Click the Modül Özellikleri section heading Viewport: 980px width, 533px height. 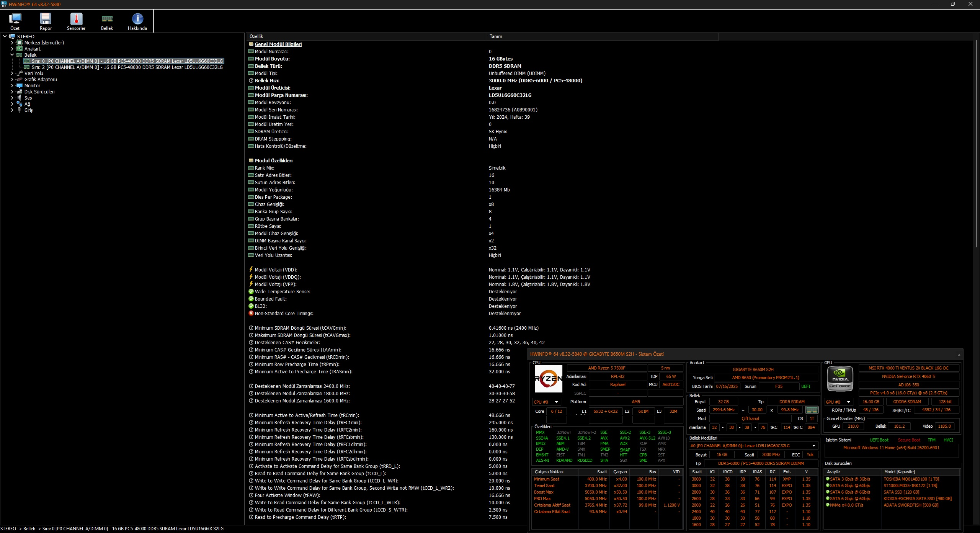(274, 160)
